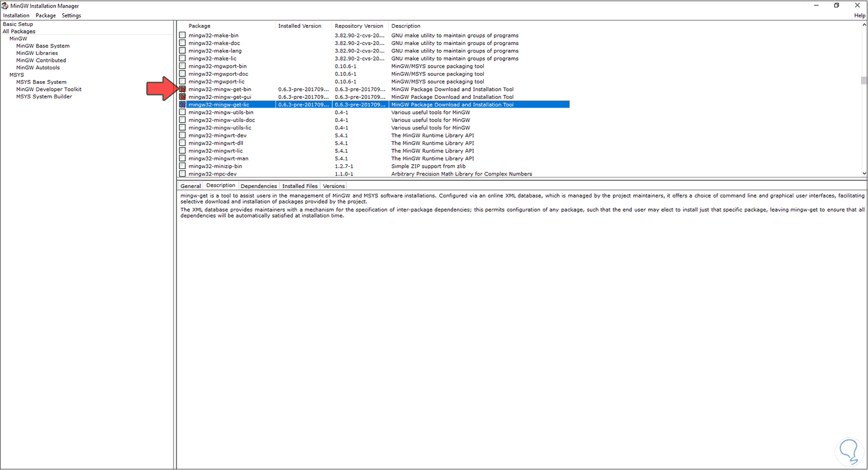Click installed-package marker for mingw32-mingw-get-gui
This screenshot has width=868, height=470.
point(182,97)
